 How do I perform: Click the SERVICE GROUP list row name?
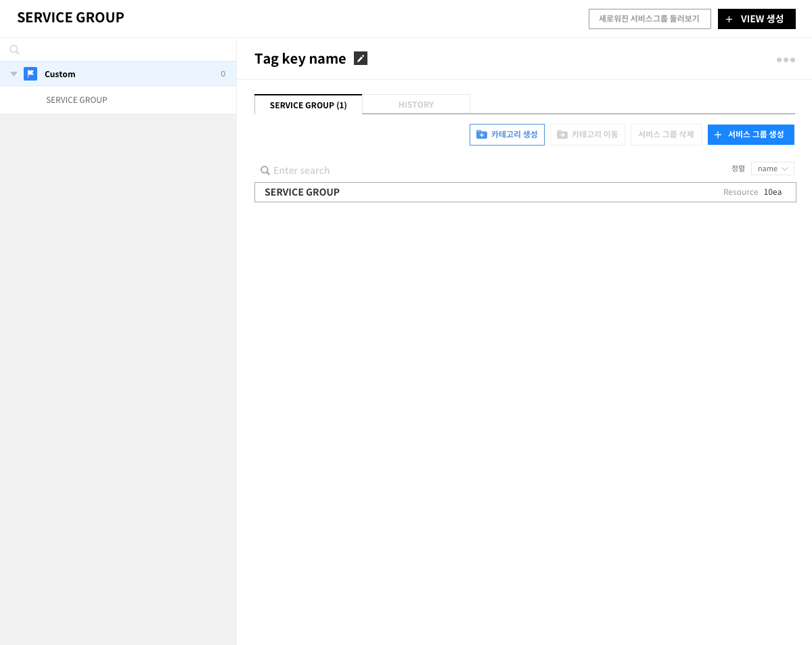click(302, 192)
